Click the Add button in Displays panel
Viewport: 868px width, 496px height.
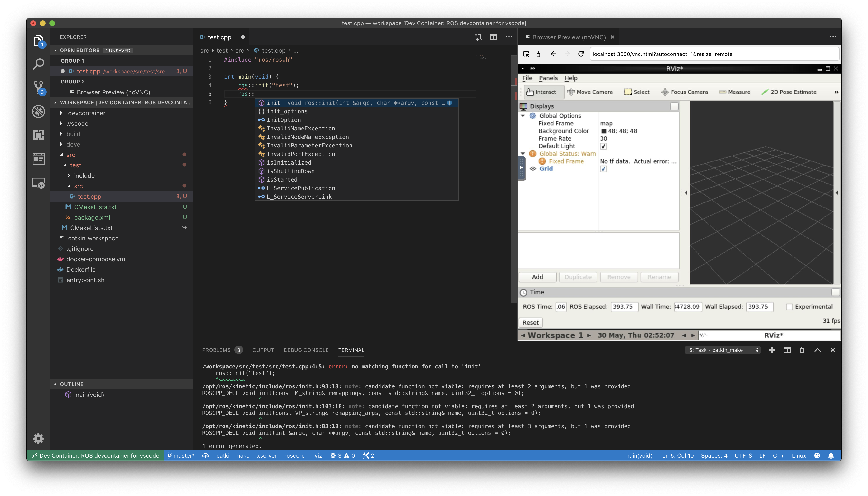point(537,277)
